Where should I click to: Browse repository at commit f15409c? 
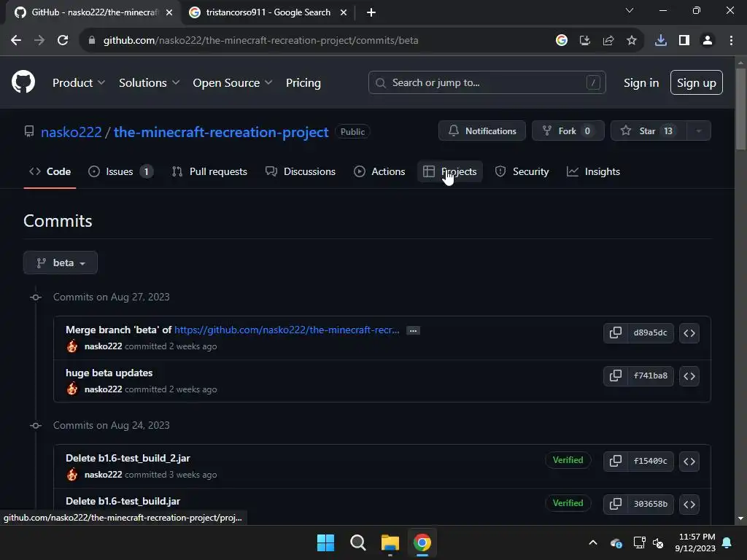(689, 461)
